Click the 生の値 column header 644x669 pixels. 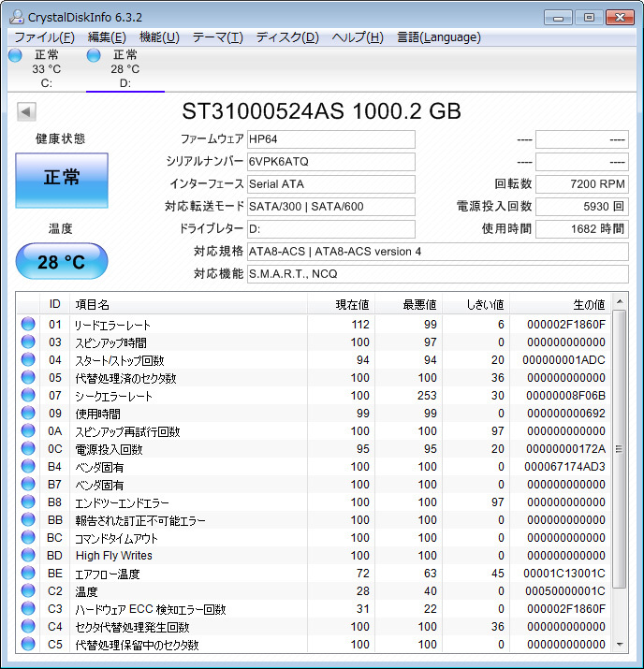(x=561, y=304)
